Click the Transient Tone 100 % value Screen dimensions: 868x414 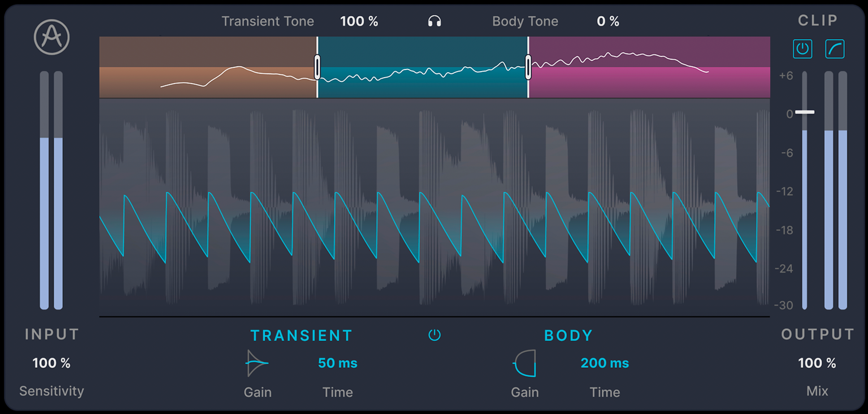[359, 21]
